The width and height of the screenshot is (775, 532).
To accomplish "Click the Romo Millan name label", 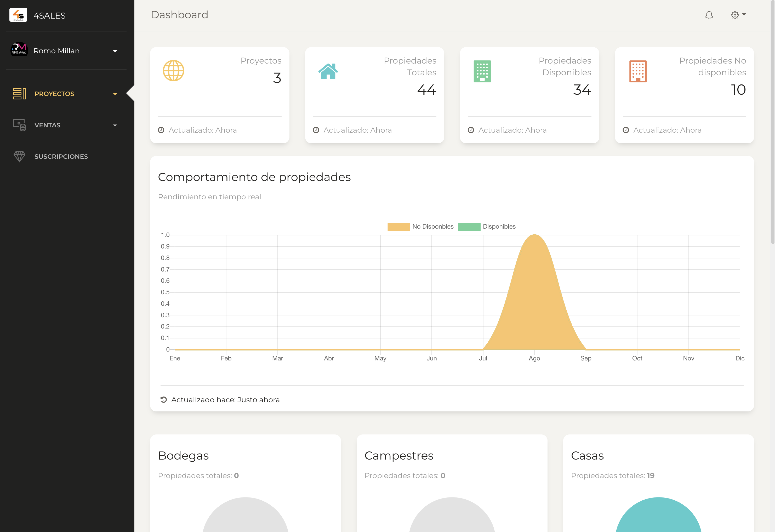I will [57, 51].
